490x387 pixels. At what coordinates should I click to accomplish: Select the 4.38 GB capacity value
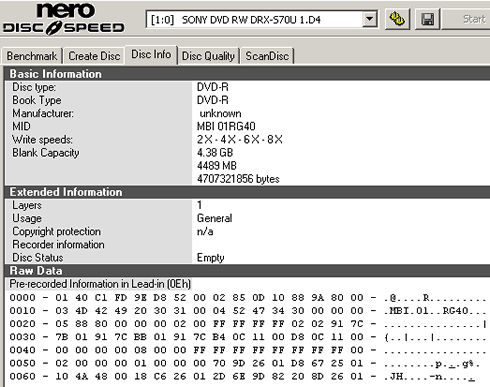tap(215, 153)
